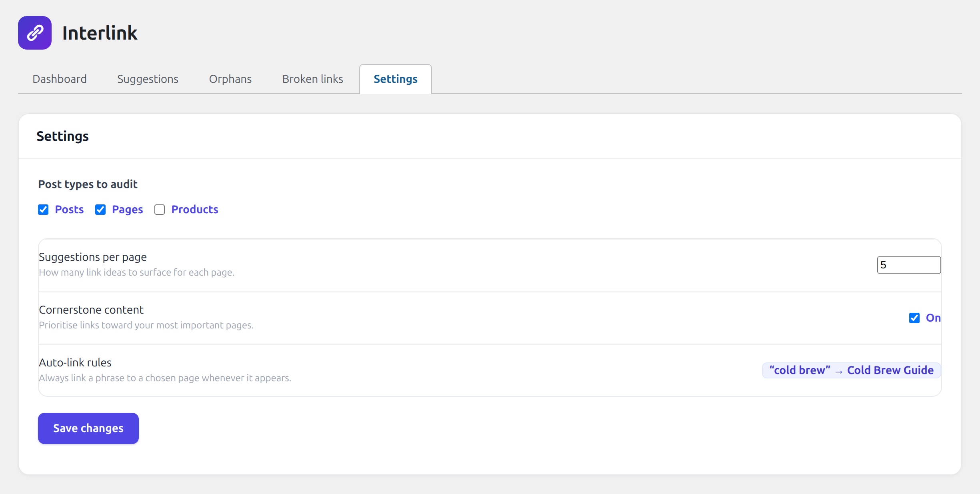Open the Broken links tab
Screen dimensions: 980x494
click(x=313, y=79)
